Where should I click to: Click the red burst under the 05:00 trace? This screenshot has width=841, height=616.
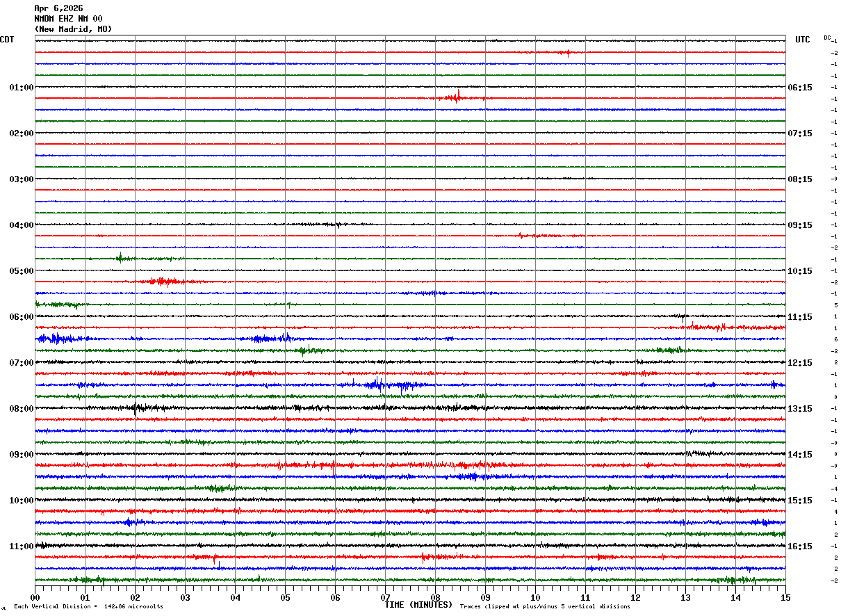163,282
